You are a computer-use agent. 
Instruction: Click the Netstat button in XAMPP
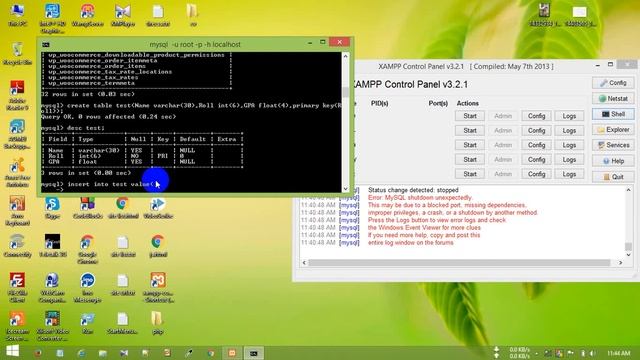tap(613, 98)
